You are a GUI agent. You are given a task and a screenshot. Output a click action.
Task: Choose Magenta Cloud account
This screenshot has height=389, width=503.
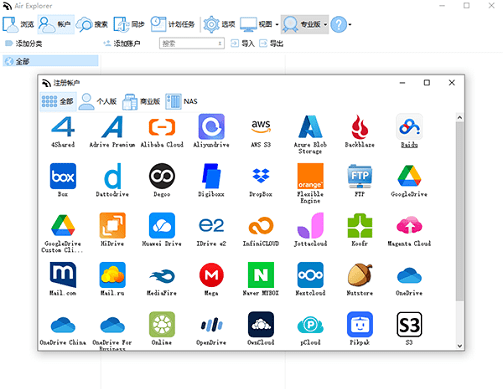[409, 230]
